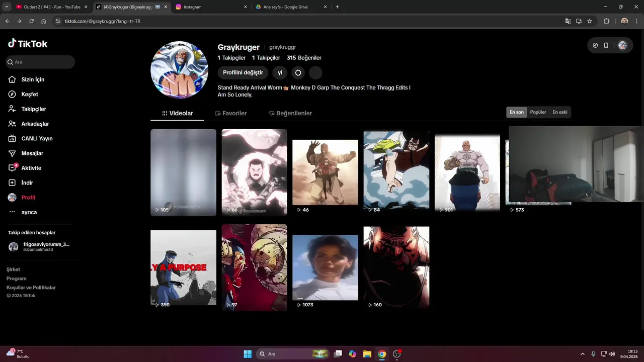Open profile settings gear icon
644x362 pixels.
coord(298,73)
